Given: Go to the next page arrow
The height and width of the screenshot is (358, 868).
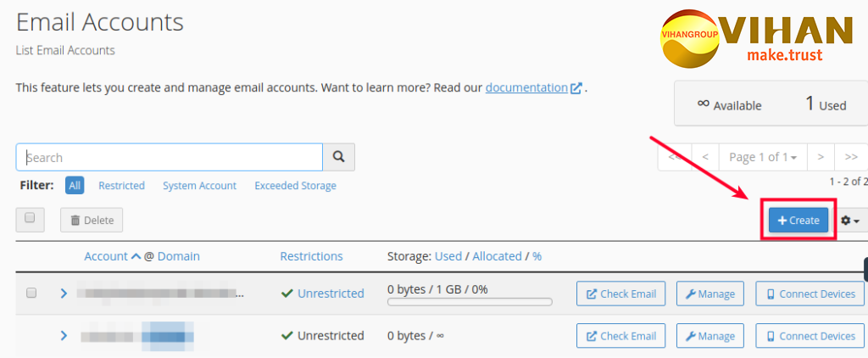Looking at the screenshot, I should [x=821, y=157].
